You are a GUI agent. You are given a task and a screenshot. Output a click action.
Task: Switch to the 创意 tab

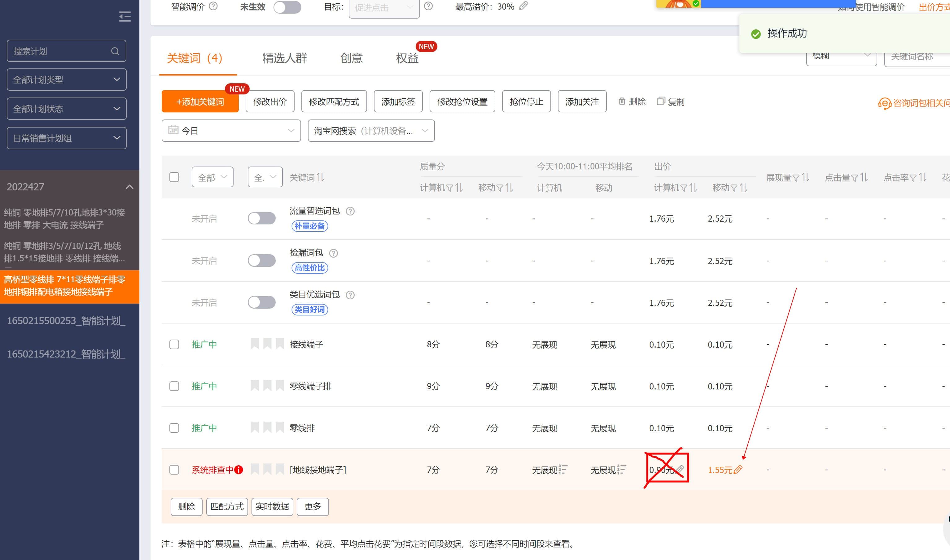point(351,58)
